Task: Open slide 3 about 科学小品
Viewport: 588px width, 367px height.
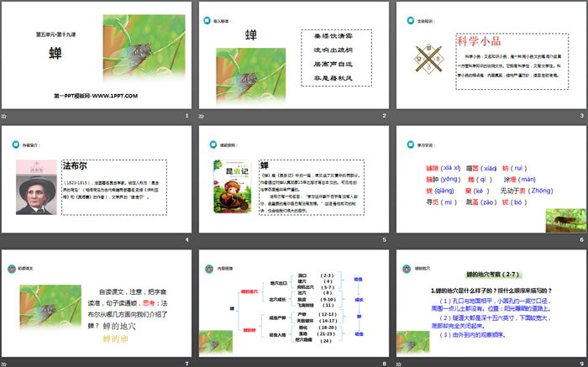Action: 491,55
